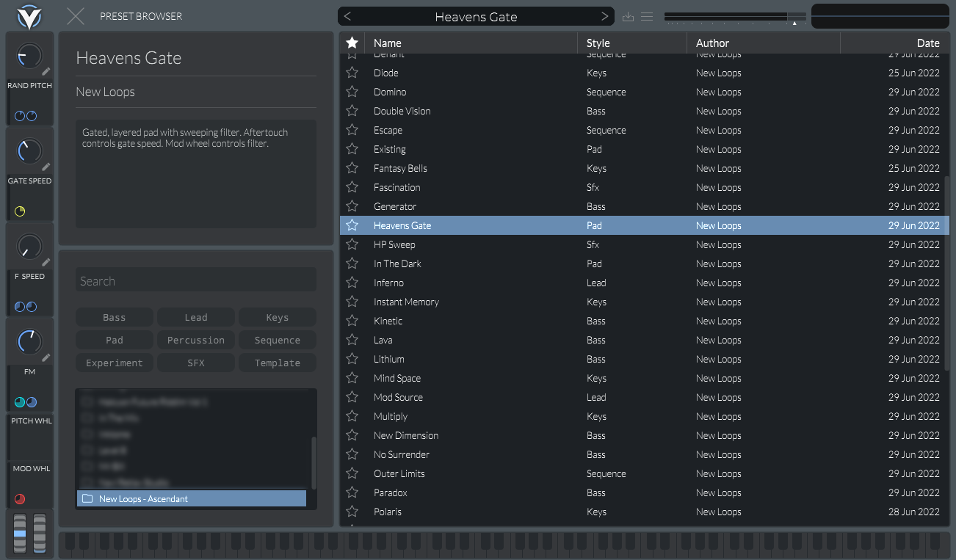Filter presets by Lead style
Image resolution: width=956 pixels, height=560 pixels.
point(196,318)
